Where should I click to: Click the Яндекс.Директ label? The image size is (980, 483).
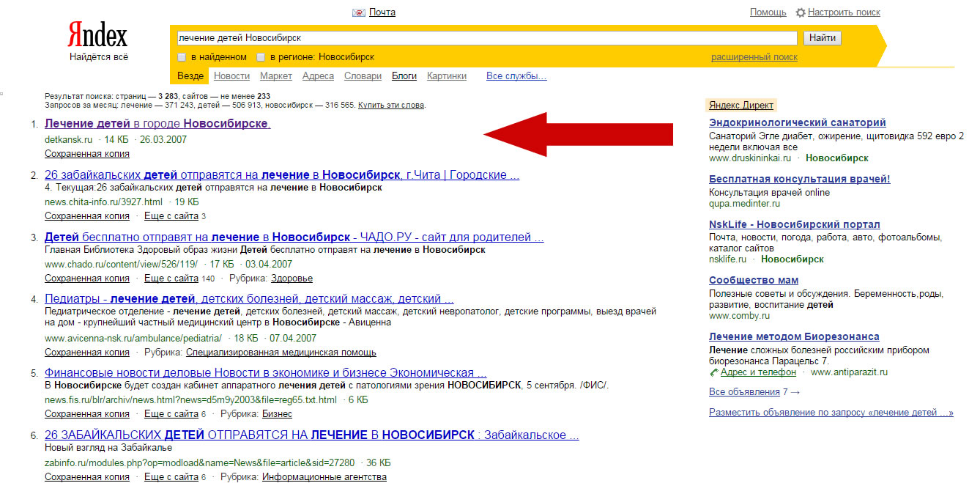[x=740, y=106]
